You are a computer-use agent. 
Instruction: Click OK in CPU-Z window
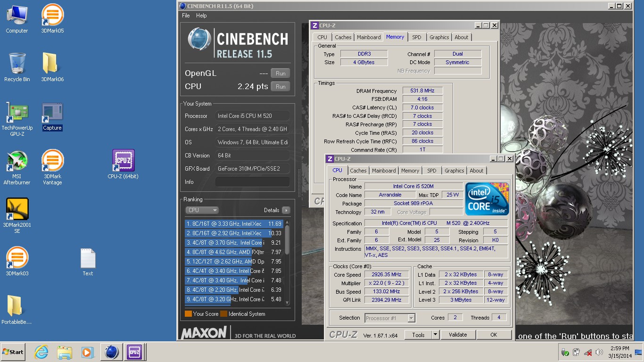point(494,335)
